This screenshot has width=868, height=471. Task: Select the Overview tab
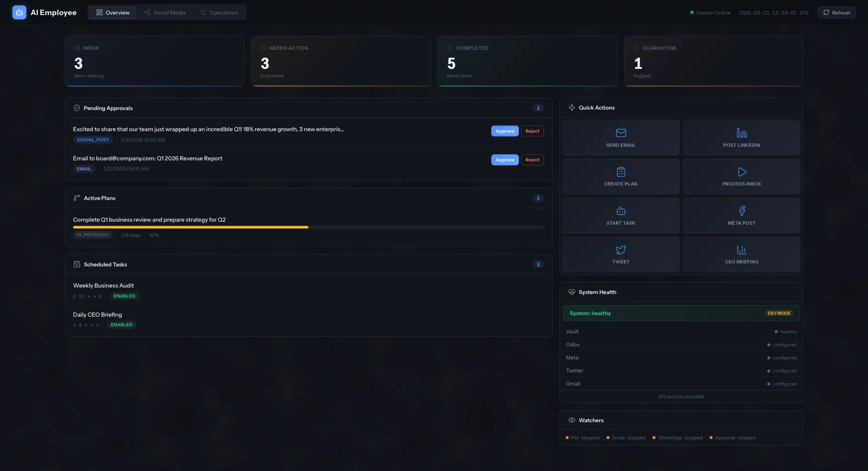point(113,13)
